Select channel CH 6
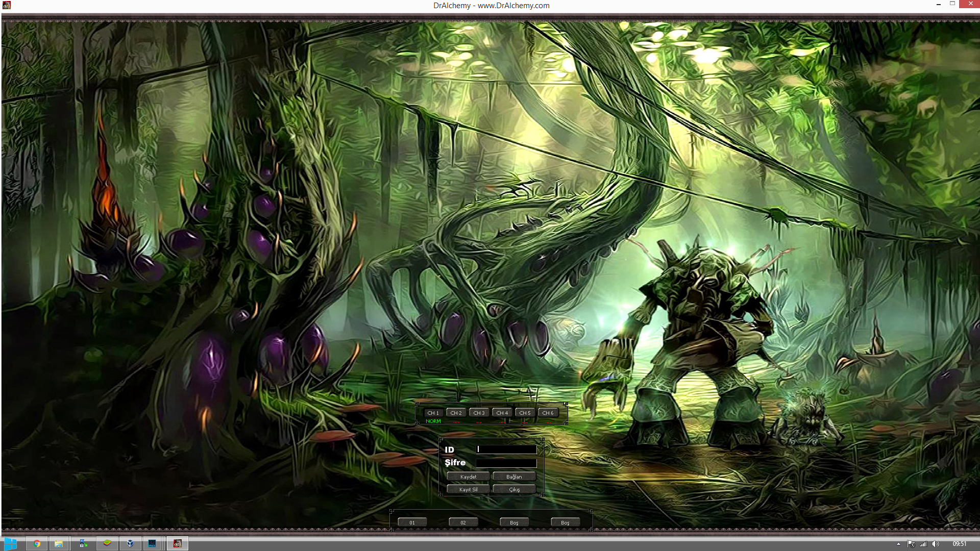The width and height of the screenshot is (980, 551). click(x=548, y=413)
